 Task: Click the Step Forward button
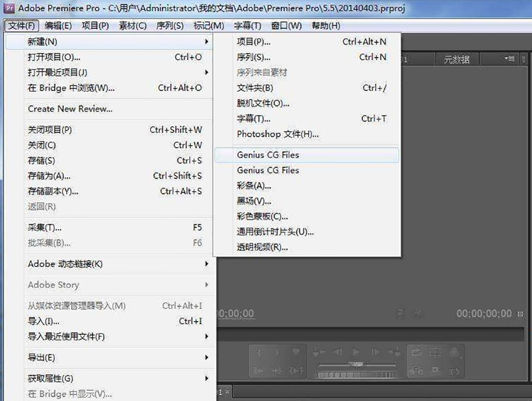tap(375, 352)
